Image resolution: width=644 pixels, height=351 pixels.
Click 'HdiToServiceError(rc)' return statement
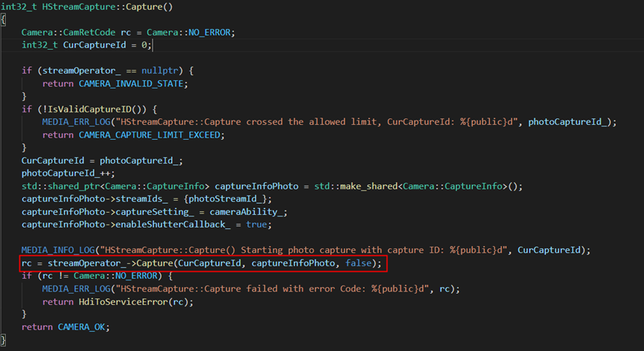coord(133,302)
